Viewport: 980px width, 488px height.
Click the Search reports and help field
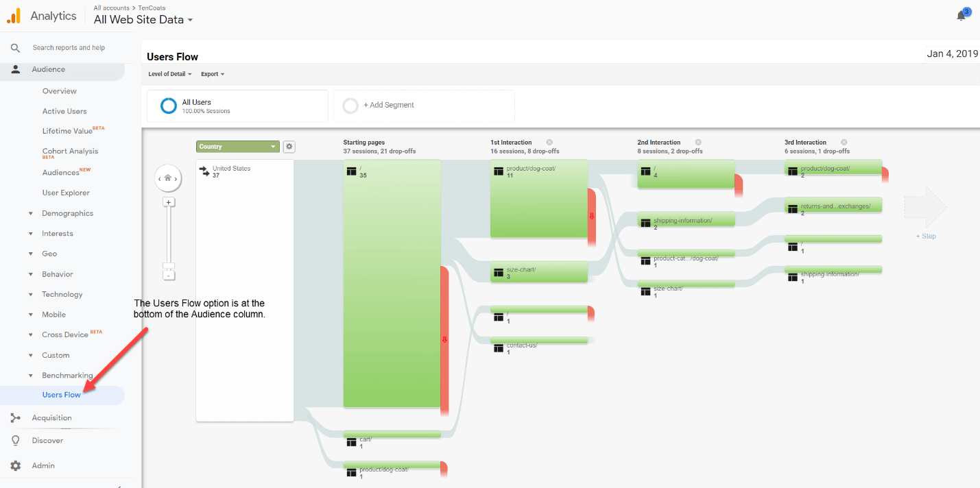69,48
